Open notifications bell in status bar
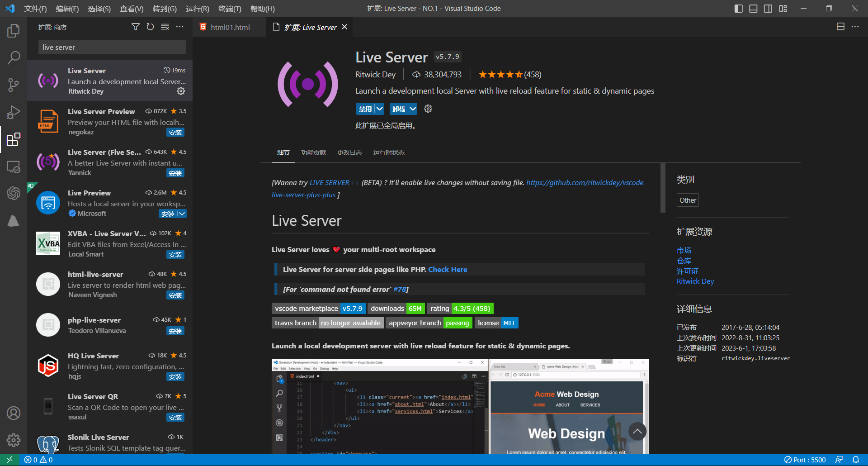868x466 pixels. (x=856, y=460)
